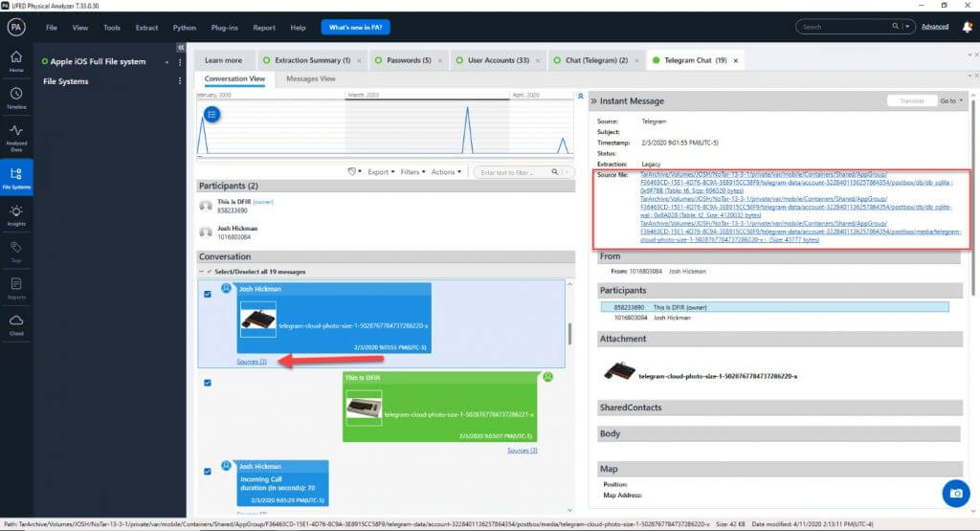Open the Go to dropdown
The width and height of the screenshot is (980, 531).
pyautogui.click(x=950, y=100)
